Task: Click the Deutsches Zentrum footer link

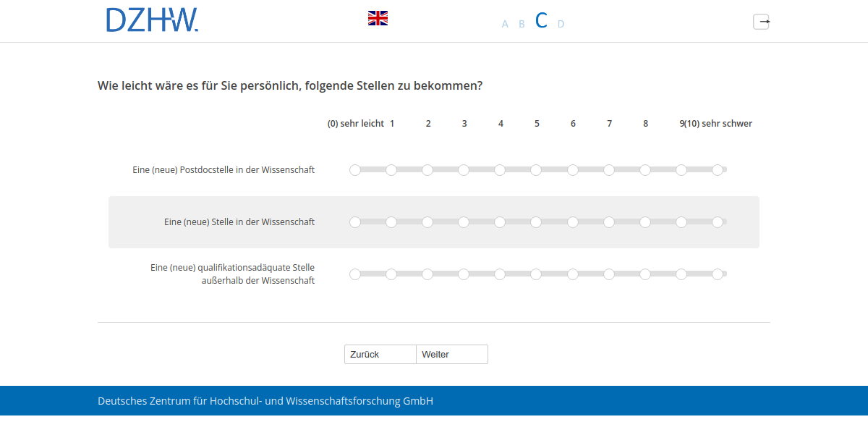Action: (x=265, y=400)
